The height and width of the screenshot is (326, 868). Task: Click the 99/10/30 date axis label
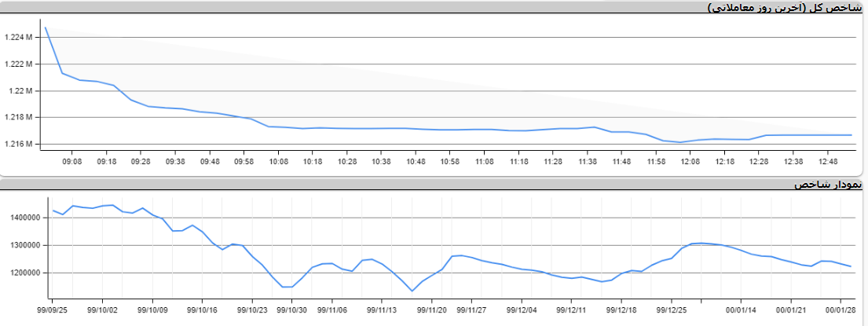point(293,310)
